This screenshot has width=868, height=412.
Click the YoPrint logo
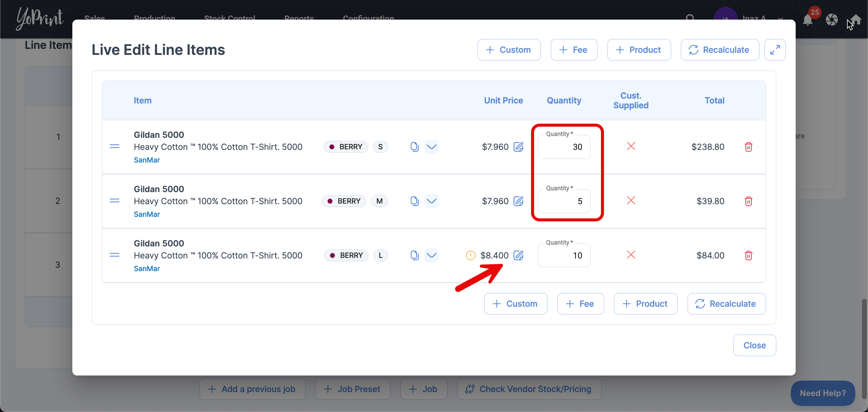tap(40, 18)
